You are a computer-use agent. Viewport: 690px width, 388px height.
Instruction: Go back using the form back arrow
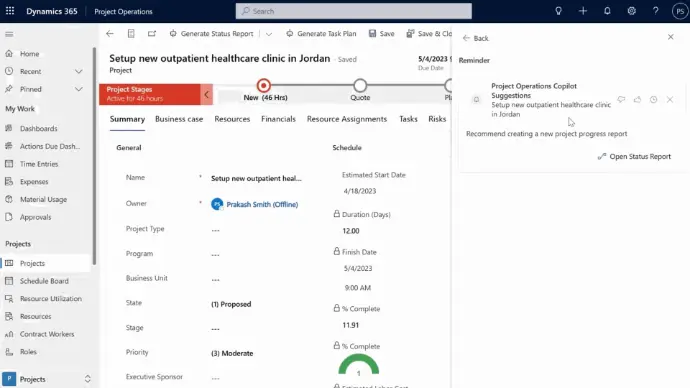[x=110, y=33]
